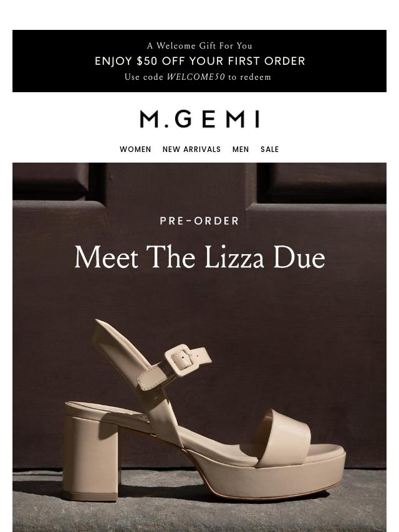The width and height of the screenshot is (399, 532).
Task: Click the sandal's block heel
Action: (91, 457)
